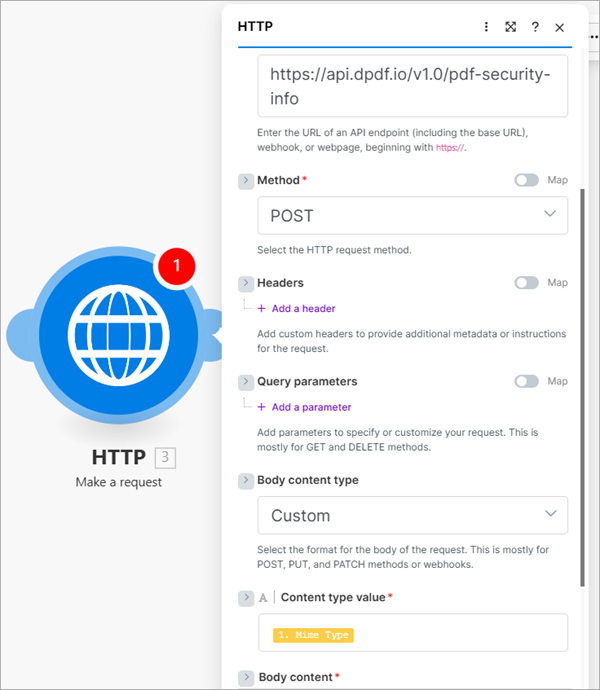
Task: Click the URL input field
Action: pyautogui.click(x=412, y=86)
